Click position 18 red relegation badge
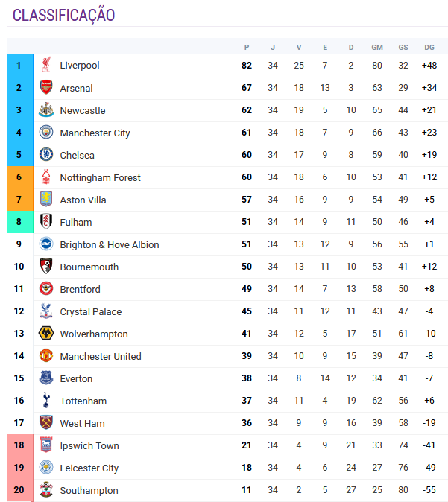 coord(20,445)
